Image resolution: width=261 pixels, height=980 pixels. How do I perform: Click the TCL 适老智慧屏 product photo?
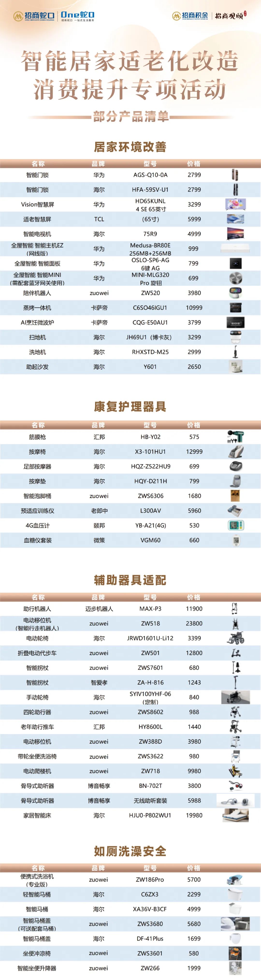(235, 219)
